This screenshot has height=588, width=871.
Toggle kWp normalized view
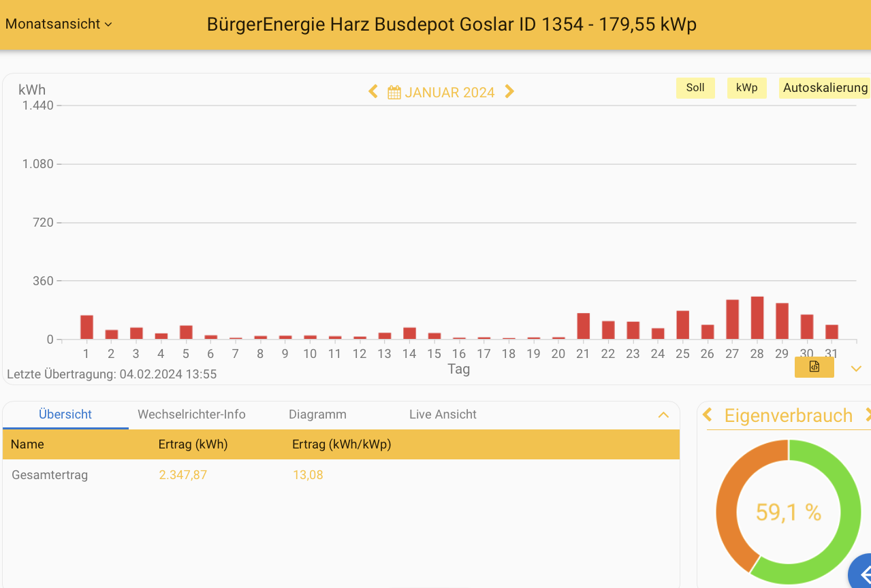746,88
